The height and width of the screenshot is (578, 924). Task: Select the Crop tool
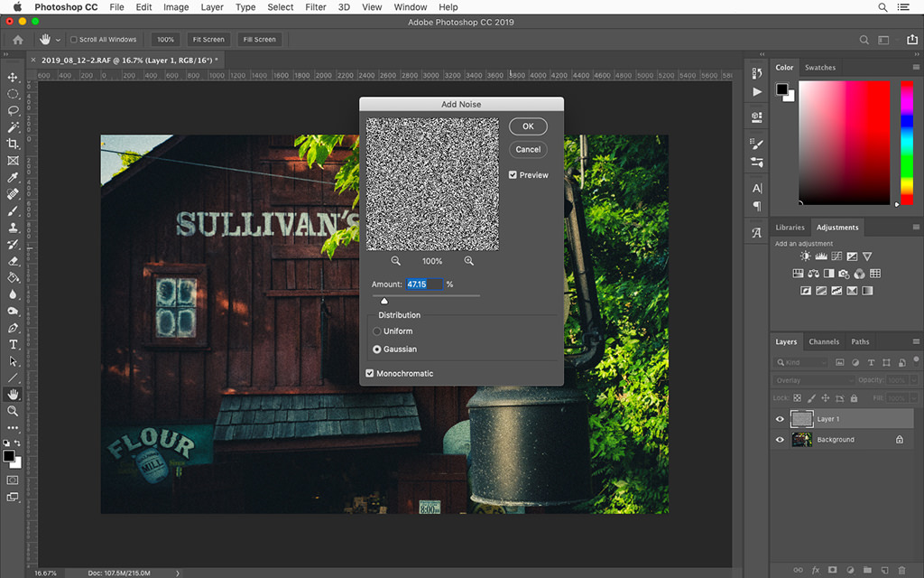(13, 144)
